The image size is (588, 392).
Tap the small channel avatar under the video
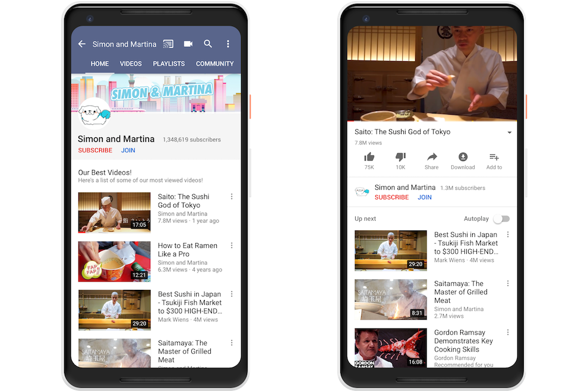(x=362, y=192)
